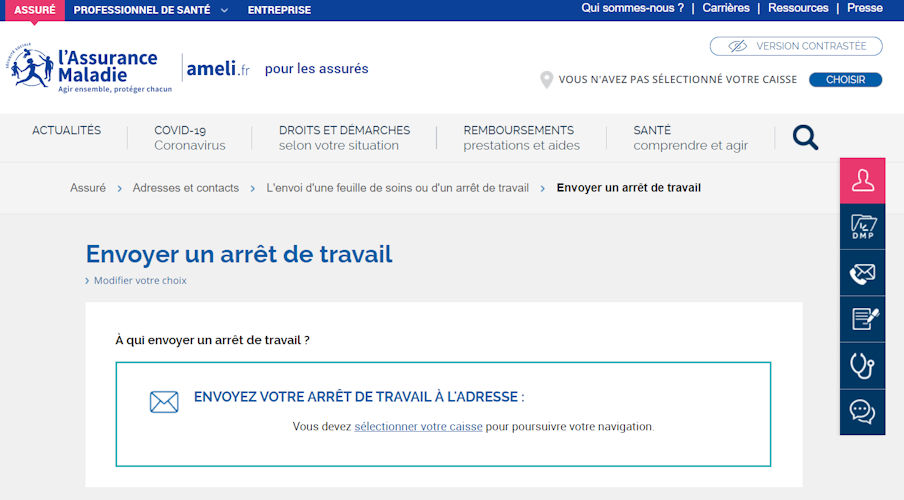Click the envelope icon in address box
This screenshot has width=904, height=500.
tap(164, 402)
